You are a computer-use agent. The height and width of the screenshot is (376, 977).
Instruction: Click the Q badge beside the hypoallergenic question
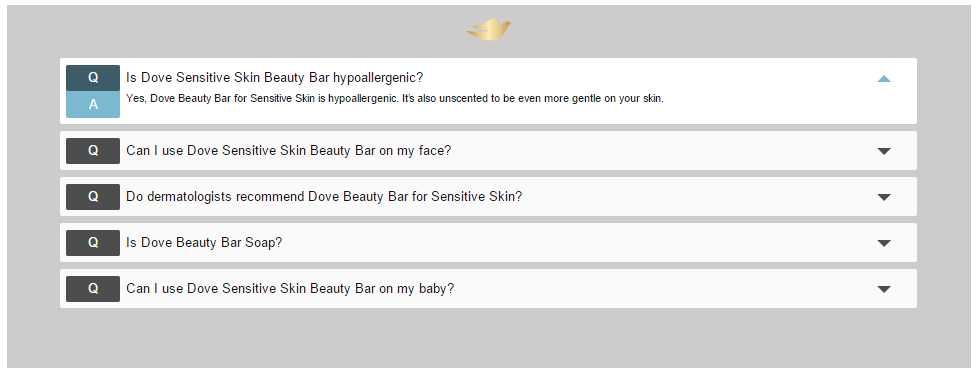[x=93, y=78]
